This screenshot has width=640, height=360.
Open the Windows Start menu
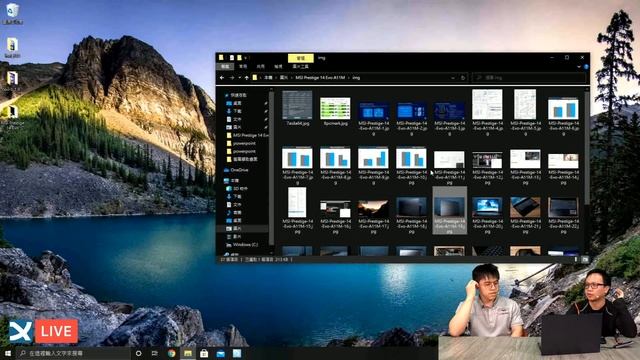coord(7,353)
